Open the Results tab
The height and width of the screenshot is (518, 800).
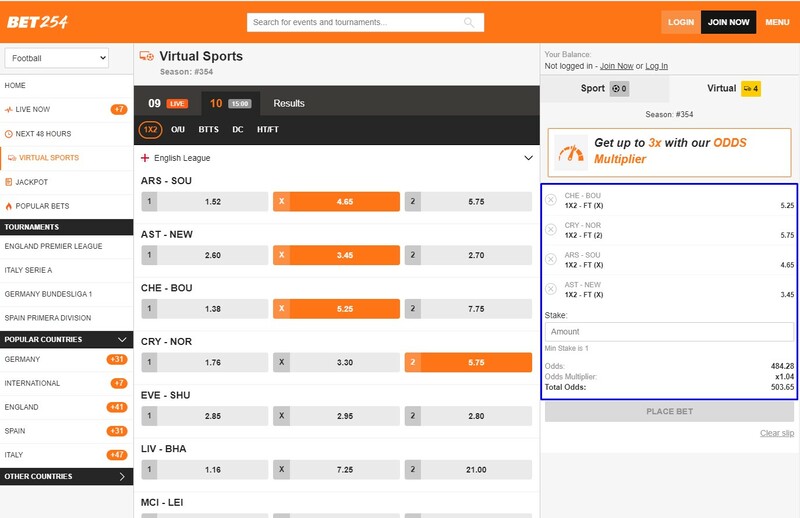click(289, 103)
